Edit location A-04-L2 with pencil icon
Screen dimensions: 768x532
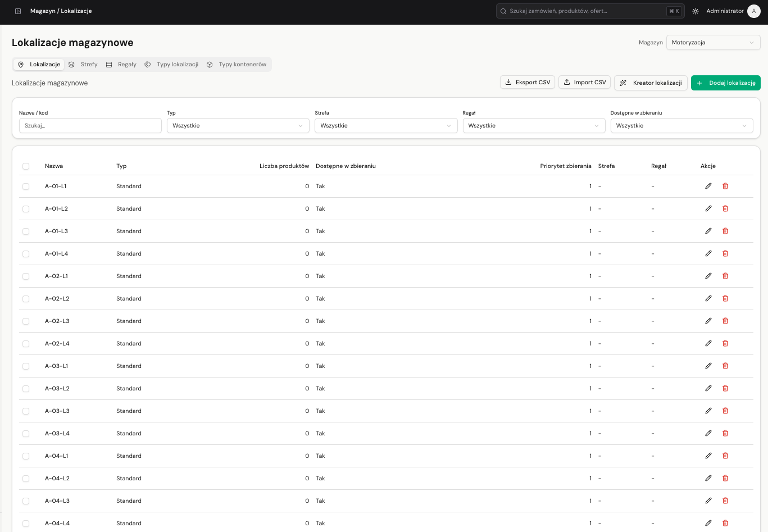coord(708,478)
